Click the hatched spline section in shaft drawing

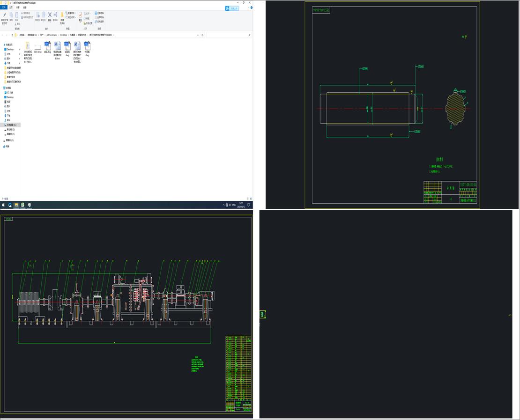[x=455, y=109]
